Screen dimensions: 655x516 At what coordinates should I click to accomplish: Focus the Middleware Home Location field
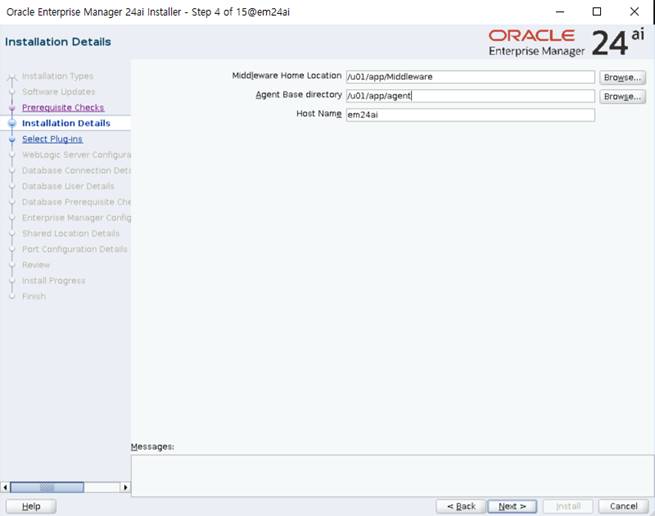tap(470, 77)
